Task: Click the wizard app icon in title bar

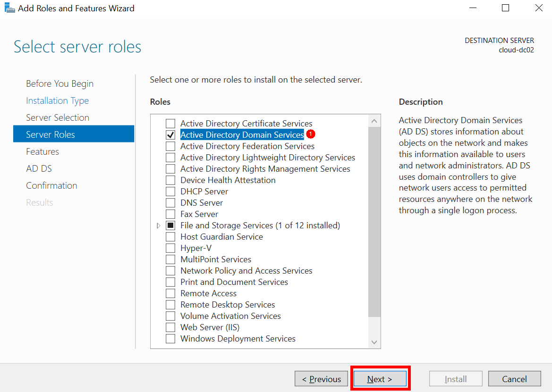Action: tap(9, 8)
